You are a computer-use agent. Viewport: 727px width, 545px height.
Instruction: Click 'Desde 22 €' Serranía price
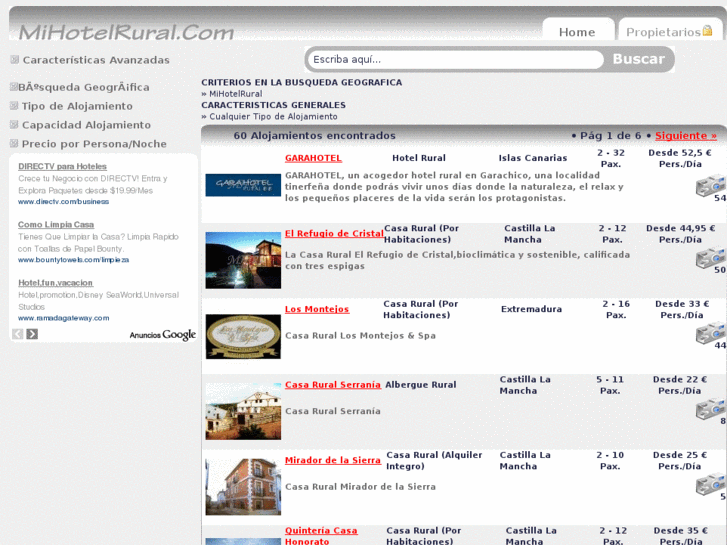tap(680, 379)
